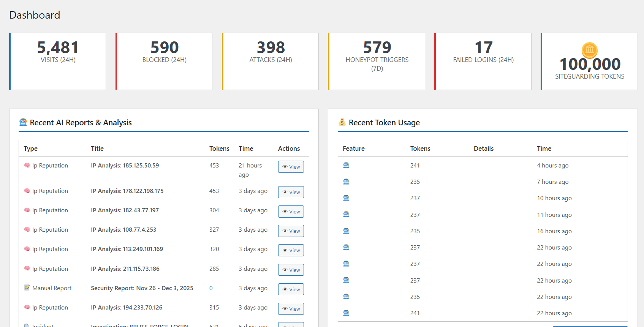Click the brain icon for IP 194.233.70.126 row
Image resolution: width=644 pixels, height=327 pixels.
[27, 307]
